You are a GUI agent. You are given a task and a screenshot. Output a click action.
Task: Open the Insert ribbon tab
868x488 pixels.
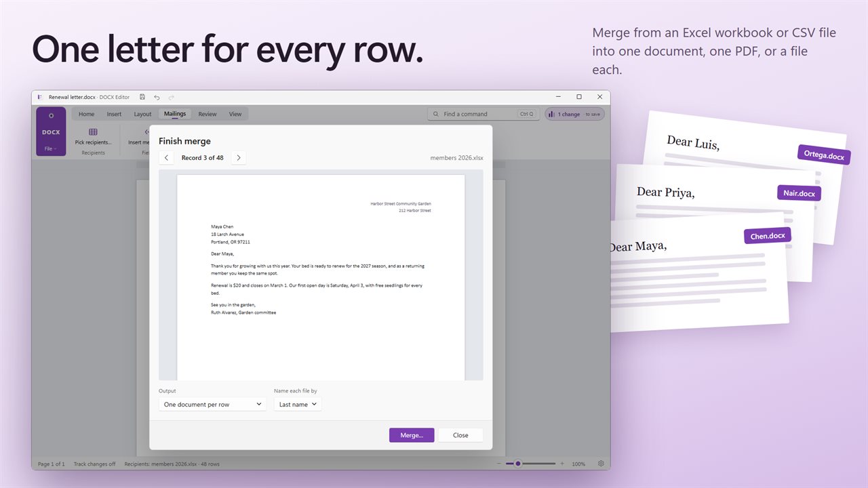pyautogui.click(x=114, y=114)
